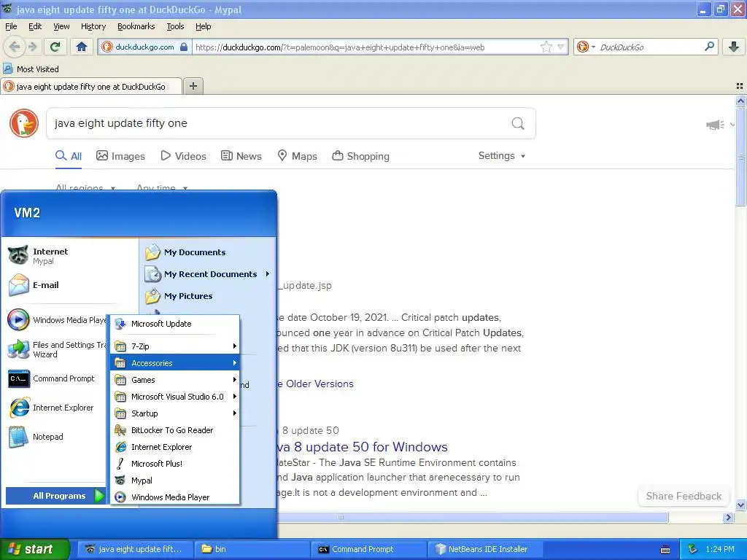Viewport: 747px width, 560px height.
Task: Click the Share Feedback button
Action: pos(684,496)
